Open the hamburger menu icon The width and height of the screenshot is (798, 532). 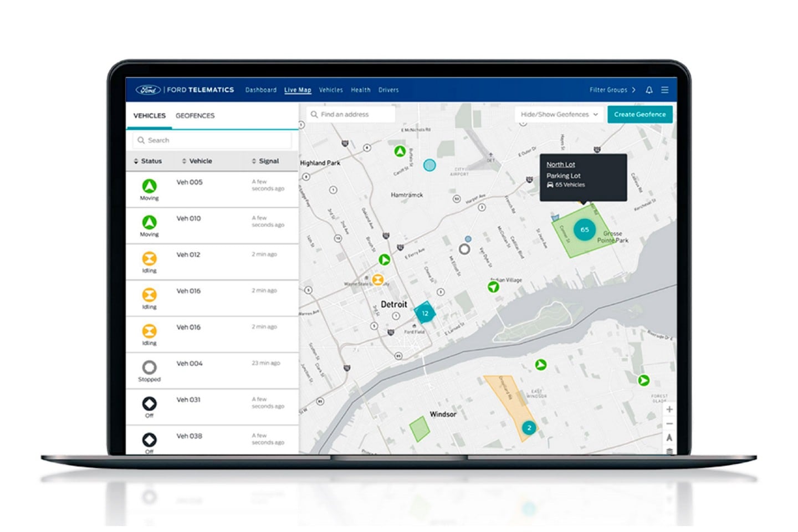coord(665,90)
